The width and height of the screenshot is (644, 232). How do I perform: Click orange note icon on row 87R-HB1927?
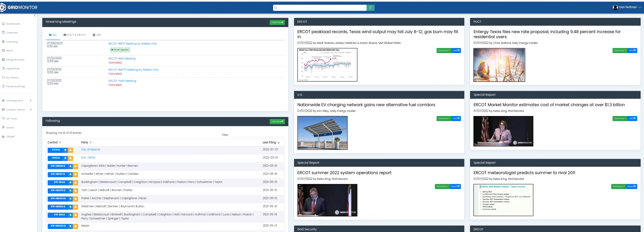coord(75,174)
